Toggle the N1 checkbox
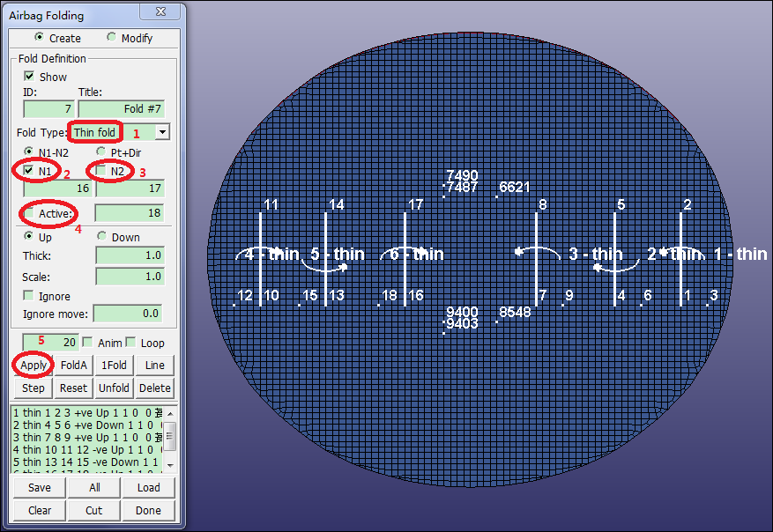773x532 pixels. [x=29, y=170]
